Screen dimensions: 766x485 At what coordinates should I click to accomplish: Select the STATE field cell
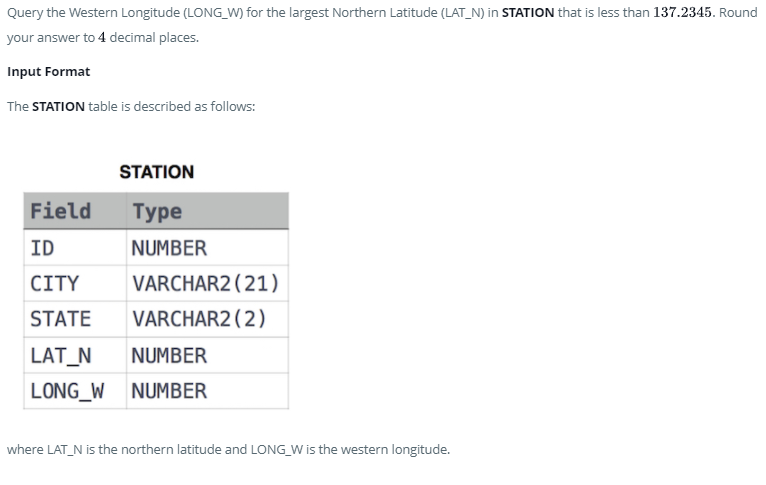(75, 319)
